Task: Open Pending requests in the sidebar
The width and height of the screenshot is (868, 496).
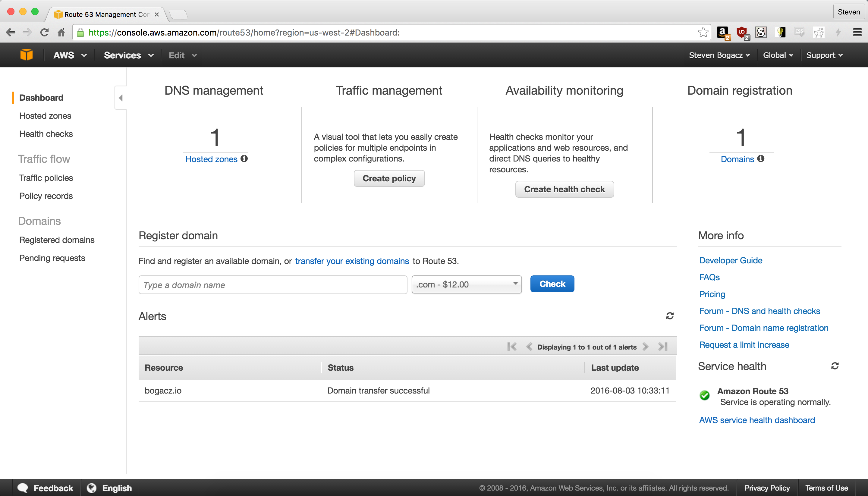Action: [x=52, y=258]
